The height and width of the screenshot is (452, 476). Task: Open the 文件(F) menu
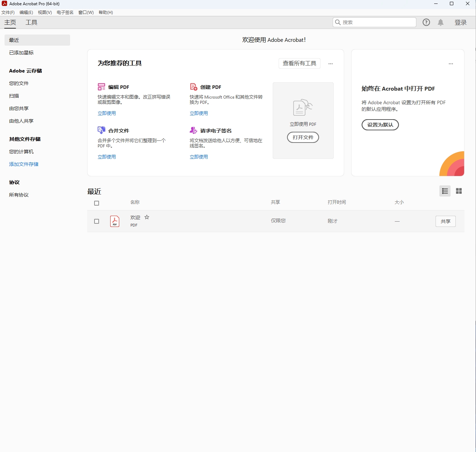point(8,12)
